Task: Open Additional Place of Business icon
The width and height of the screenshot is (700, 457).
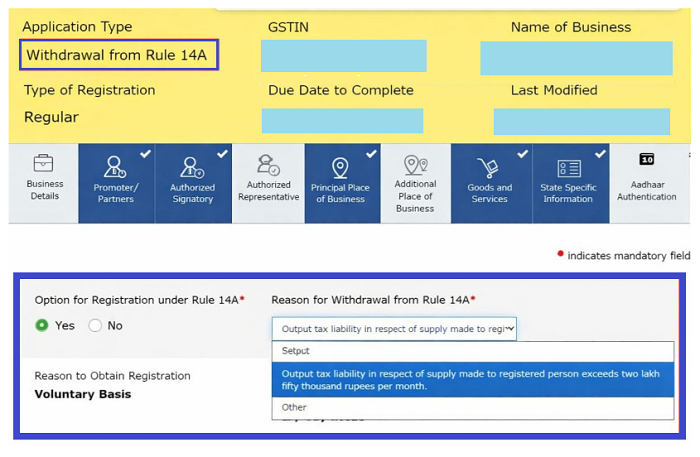Action: 415,165
